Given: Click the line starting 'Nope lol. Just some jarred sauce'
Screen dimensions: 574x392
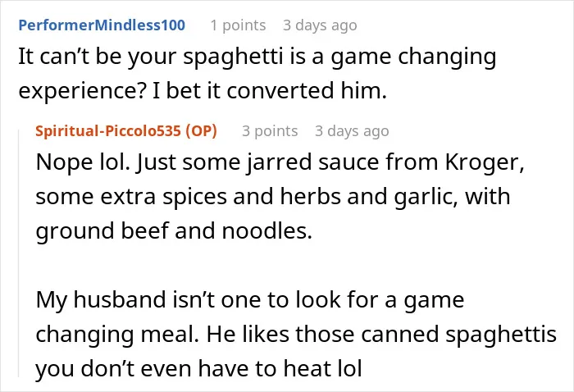Looking at the screenshot, I should tap(280, 162).
